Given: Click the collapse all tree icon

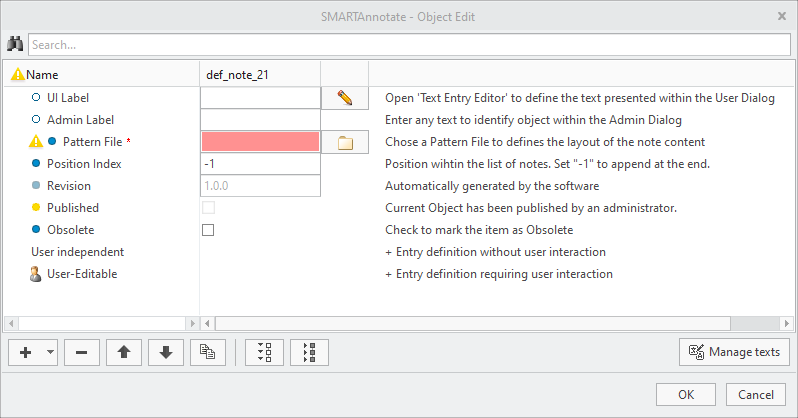Looking at the screenshot, I should pos(309,352).
